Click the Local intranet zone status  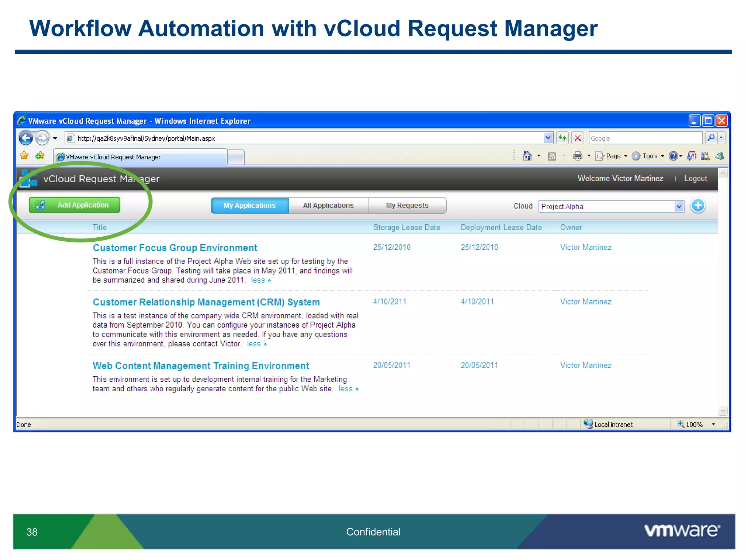(608, 424)
